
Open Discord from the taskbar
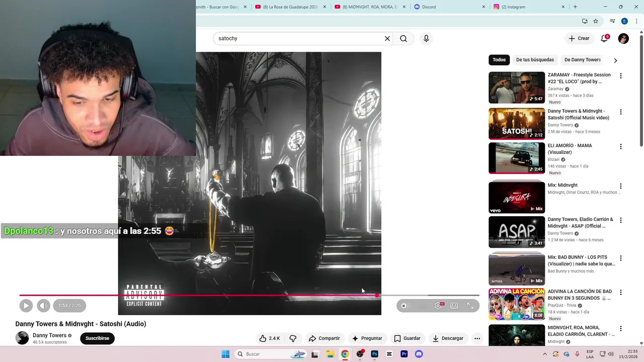(x=419, y=354)
